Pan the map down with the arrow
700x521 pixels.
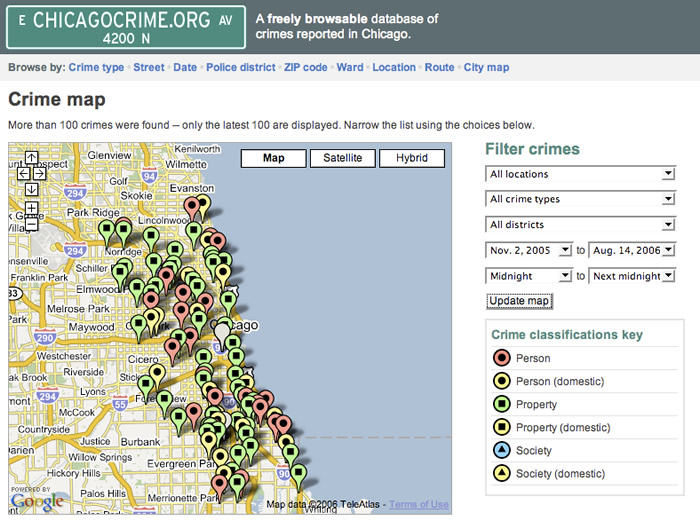pyautogui.click(x=31, y=190)
